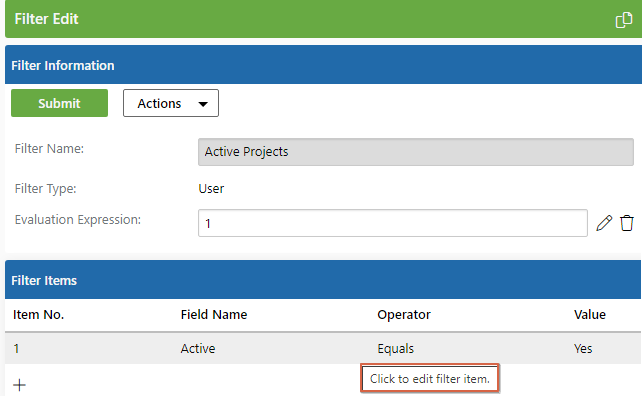Click the Submit button

point(59,103)
